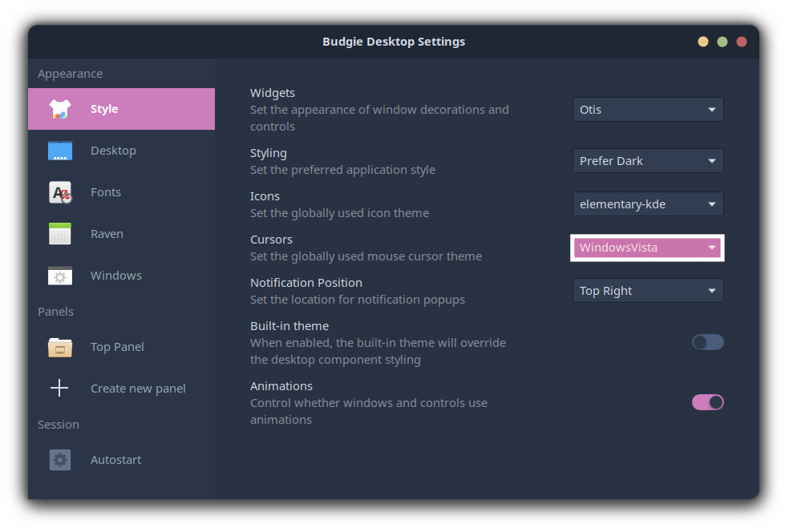Disable the Animations switch
This screenshot has width=789, height=532.
[707, 401]
